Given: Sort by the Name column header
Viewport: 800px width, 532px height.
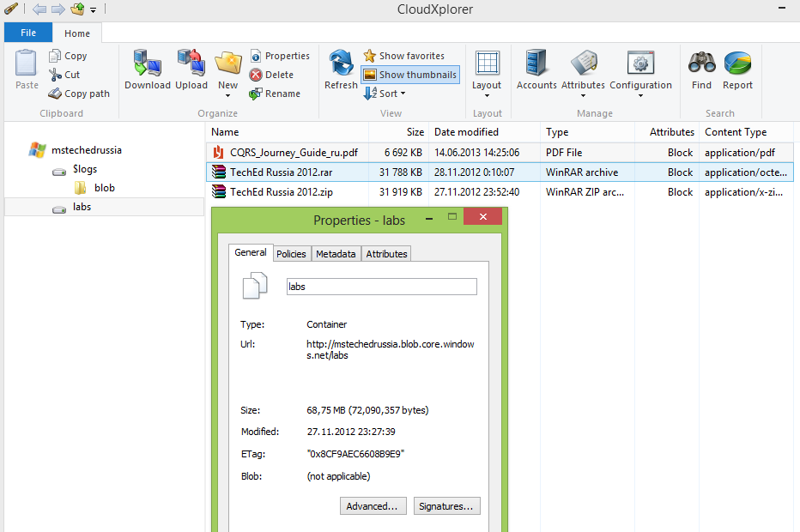Looking at the screenshot, I should (288, 132).
